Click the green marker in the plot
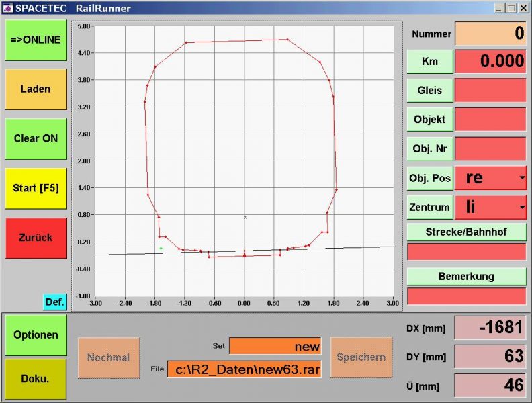This screenshot has width=532, height=403. 161,249
